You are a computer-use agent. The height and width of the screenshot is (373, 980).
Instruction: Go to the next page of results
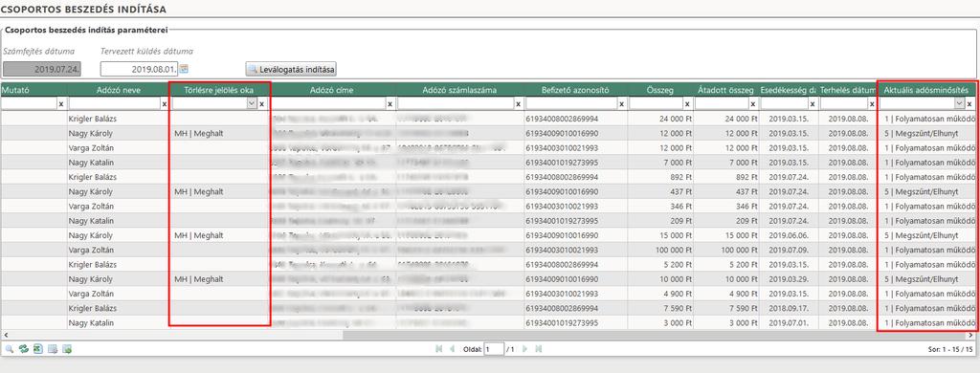pos(525,349)
